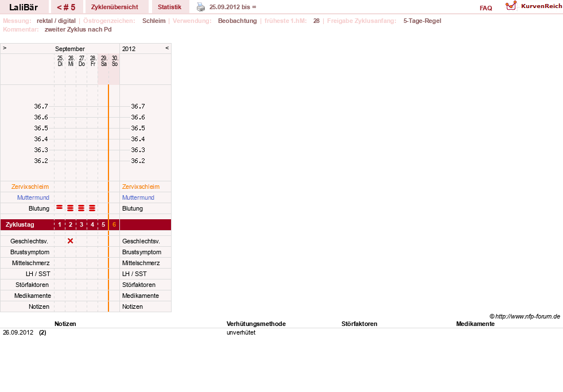Select cycle day 2 cell

point(71,225)
